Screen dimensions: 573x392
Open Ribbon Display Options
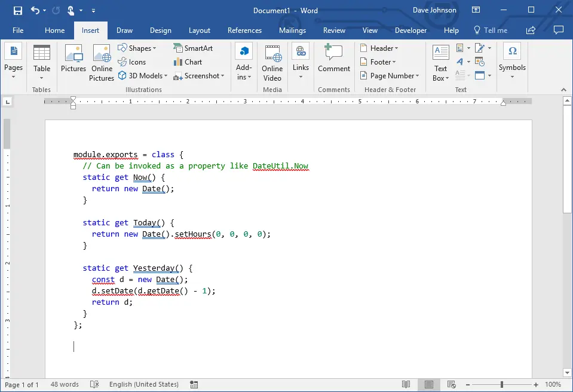[x=476, y=10]
